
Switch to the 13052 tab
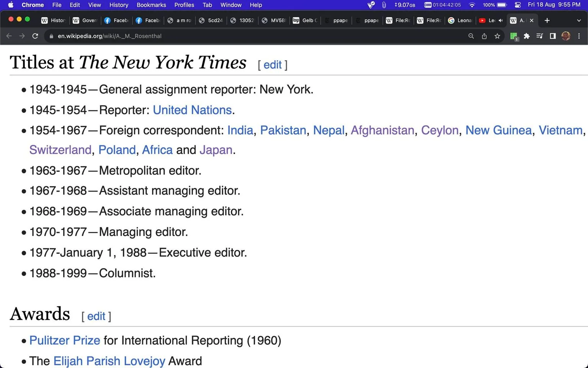click(x=242, y=20)
